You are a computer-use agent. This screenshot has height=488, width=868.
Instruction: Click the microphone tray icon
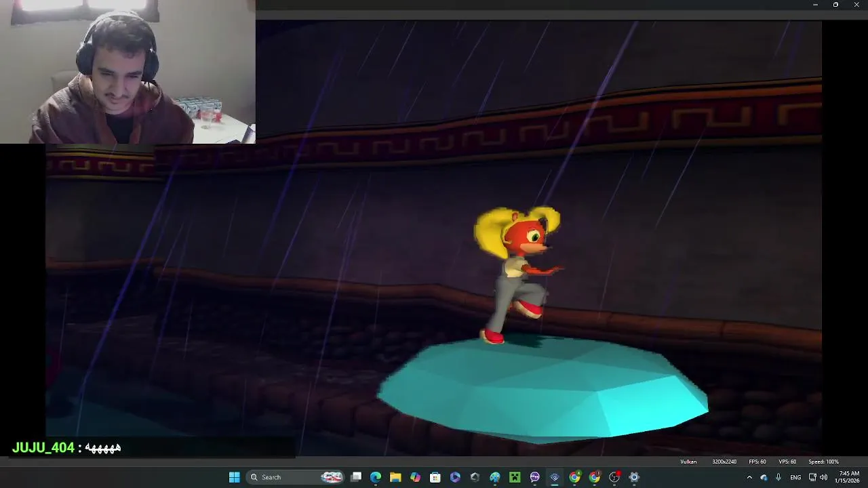(778, 477)
